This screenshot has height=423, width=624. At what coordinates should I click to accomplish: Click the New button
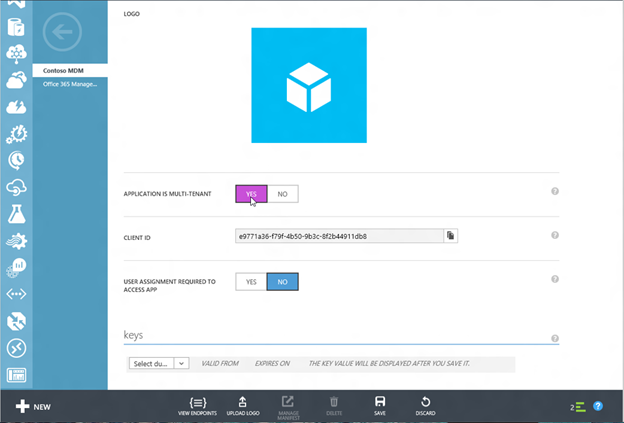[x=33, y=407]
